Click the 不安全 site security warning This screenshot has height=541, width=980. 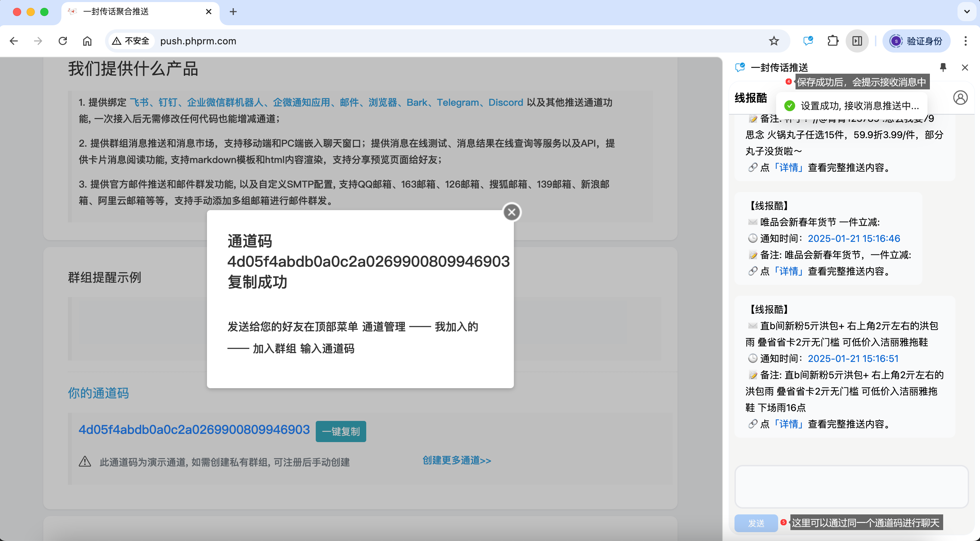pos(131,41)
